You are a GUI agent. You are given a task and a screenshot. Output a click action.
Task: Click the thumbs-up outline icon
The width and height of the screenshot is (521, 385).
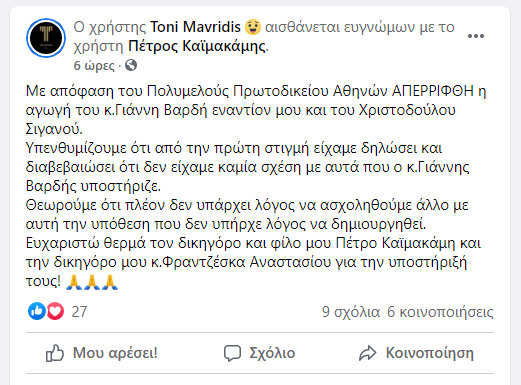pos(55,353)
